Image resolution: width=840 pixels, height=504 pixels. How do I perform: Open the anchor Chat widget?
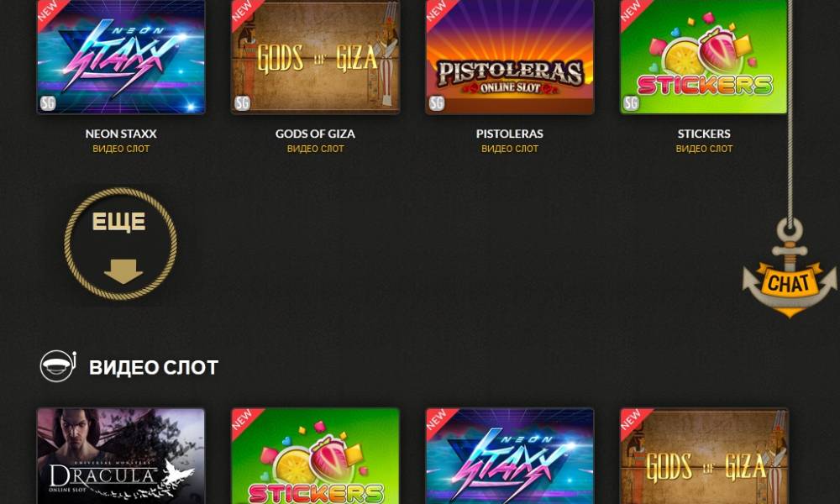[789, 268]
